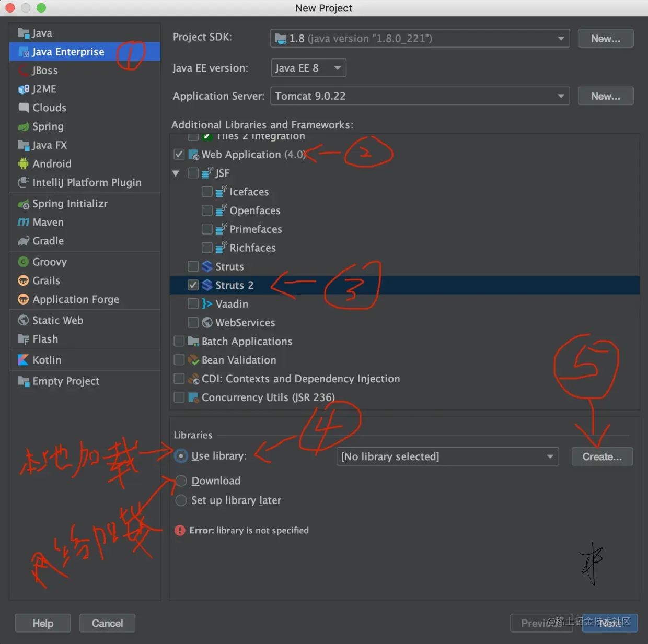Click the Cancel button

pyautogui.click(x=107, y=623)
